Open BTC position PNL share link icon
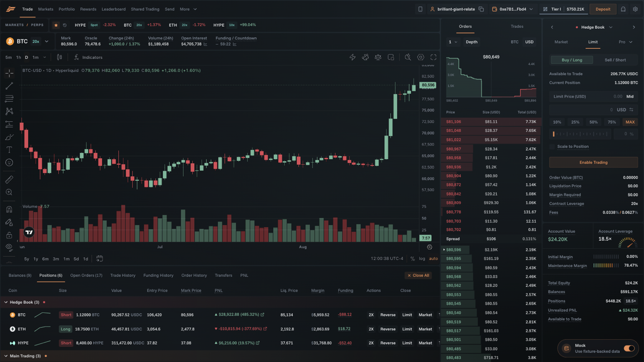644x362 pixels. [x=263, y=315]
